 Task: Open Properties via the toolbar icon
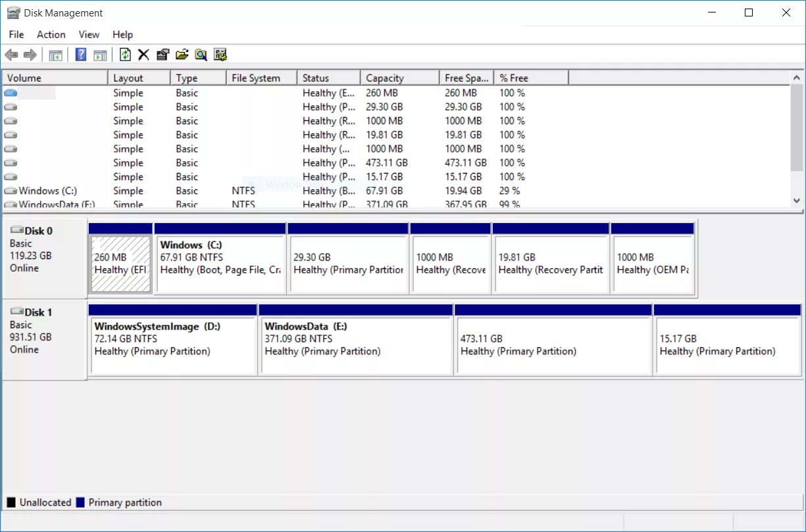click(163, 55)
